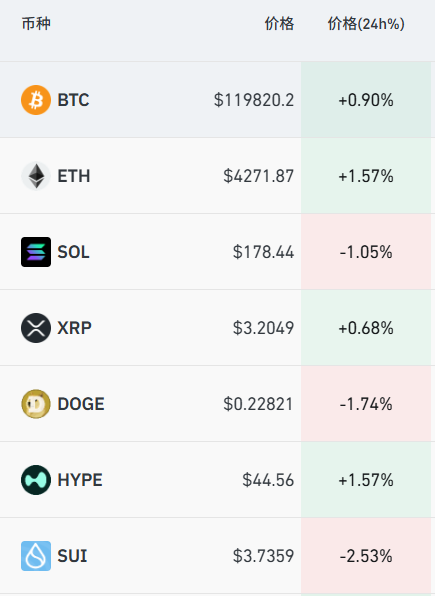
Task: Select the HYPE green logo icon
Action: [x=36, y=480]
